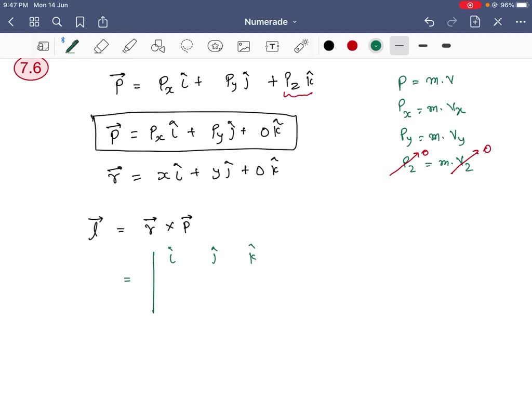The image size is (532, 399).
Task: Switch to the medium stroke thickness
Action: click(x=422, y=46)
